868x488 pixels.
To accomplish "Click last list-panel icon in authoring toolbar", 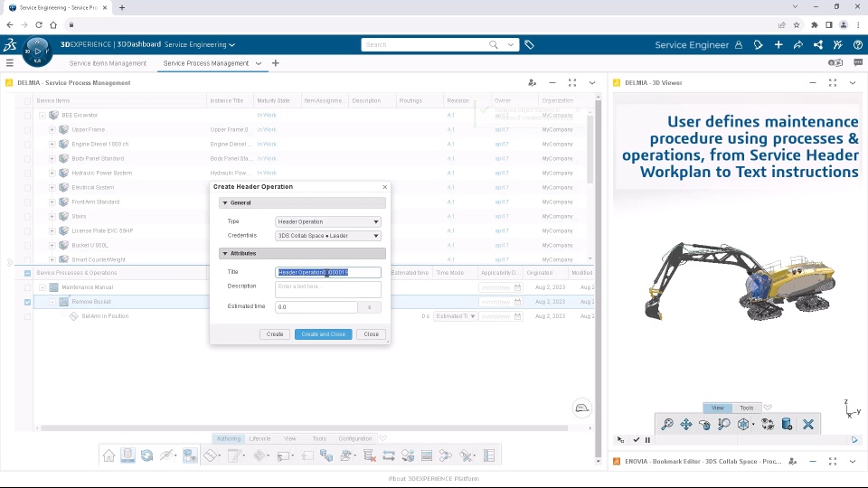I will click(x=489, y=455).
